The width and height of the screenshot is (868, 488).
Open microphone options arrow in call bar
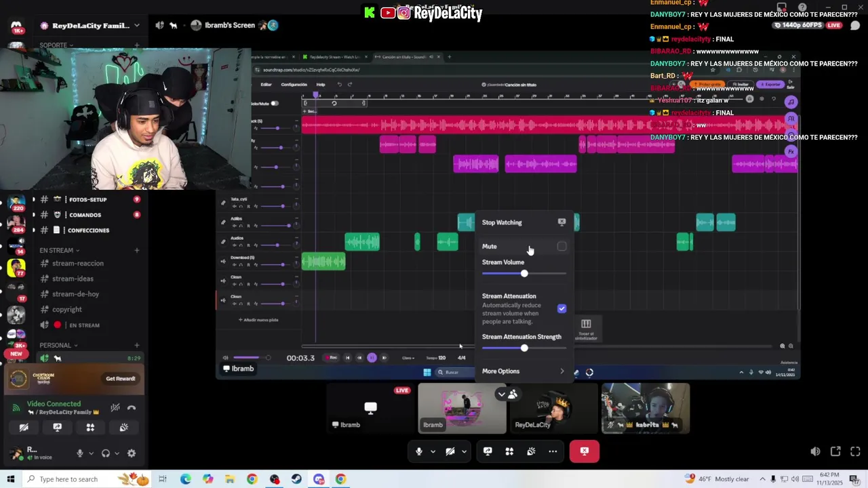click(x=433, y=451)
